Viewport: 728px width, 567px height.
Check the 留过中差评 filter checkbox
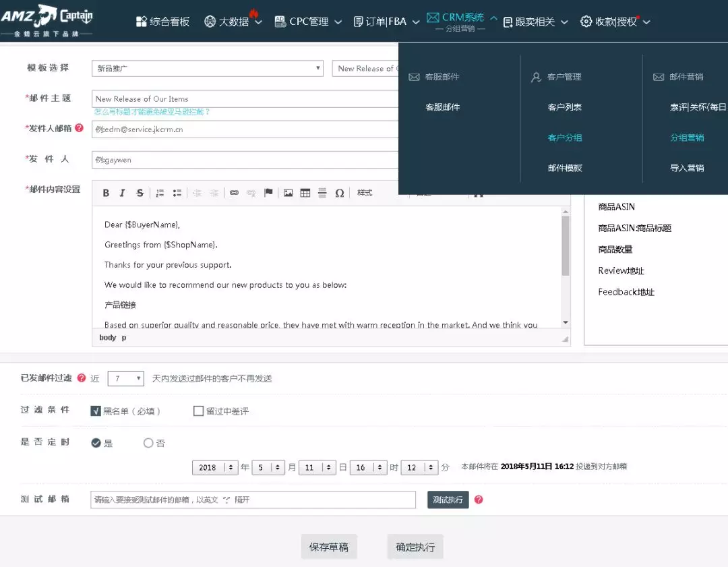point(198,411)
